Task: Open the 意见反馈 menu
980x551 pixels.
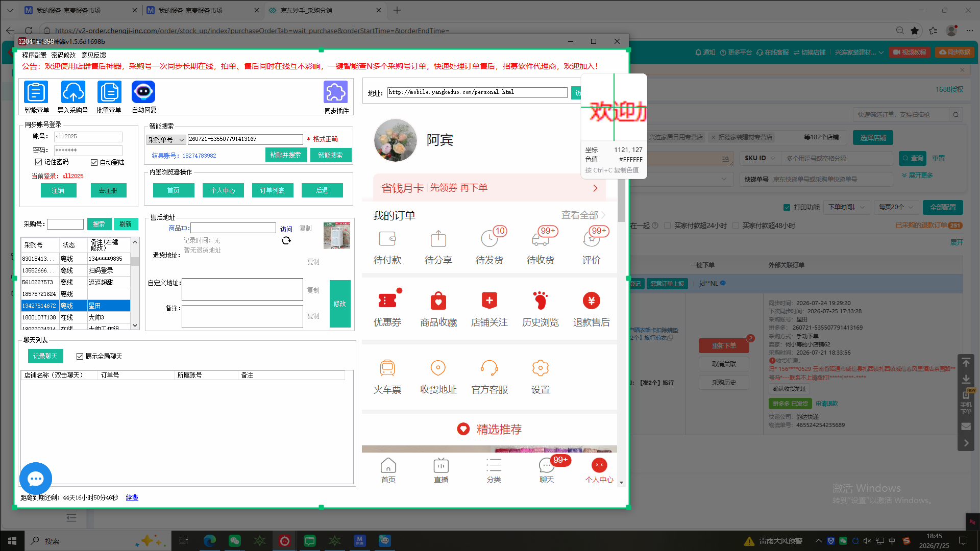Action: [x=94, y=55]
